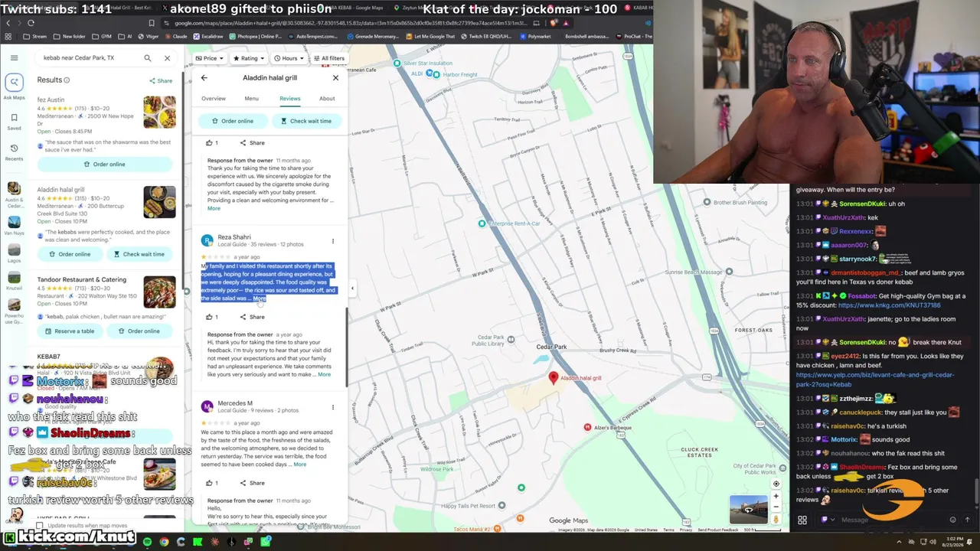Image resolution: width=980 pixels, height=551 pixels.
Task: Expand first owner response with More
Action: coord(214,208)
